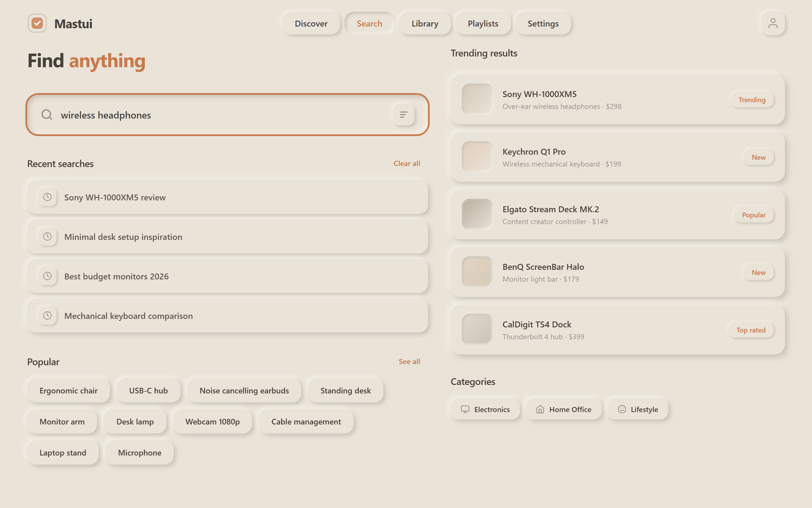
Task: Select the Webcam 1080p chip
Action: [x=212, y=422]
